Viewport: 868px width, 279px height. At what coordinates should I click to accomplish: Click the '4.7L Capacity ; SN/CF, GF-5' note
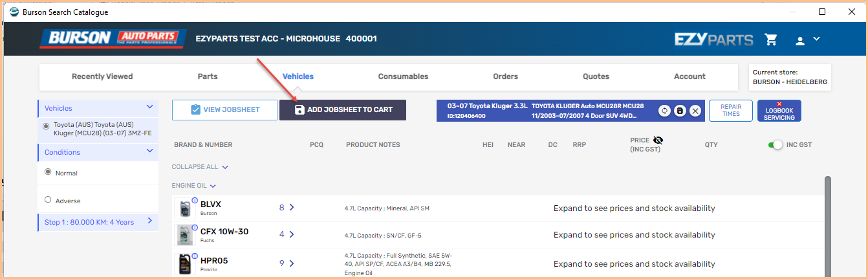point(383,235)
